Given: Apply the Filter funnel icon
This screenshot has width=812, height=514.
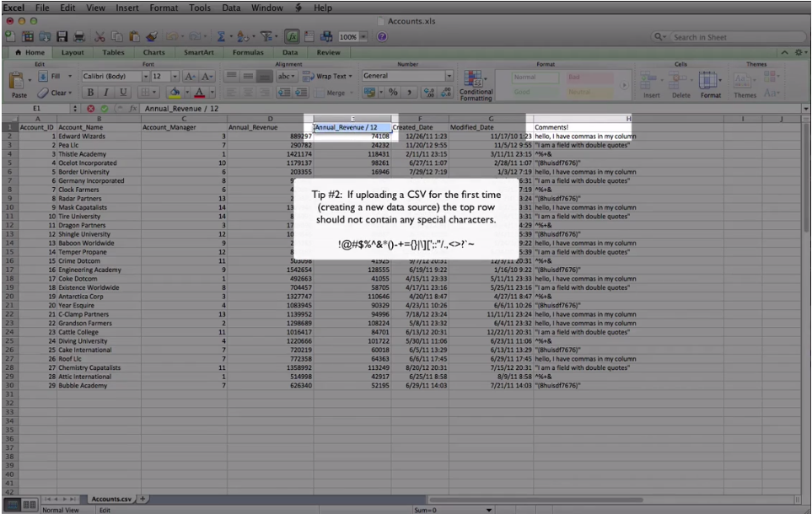Looking at the screenshot, I should [x=266, y=37].
